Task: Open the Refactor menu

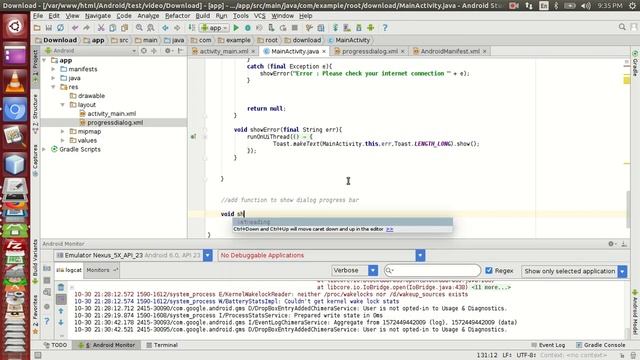Action: (x=177, y=16)
